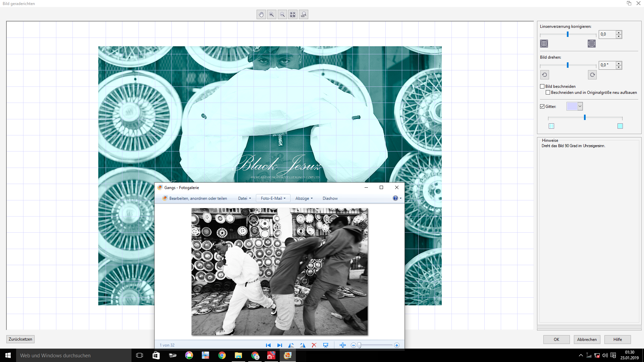Maximize the Fotogalerie window

coord(381,187)
